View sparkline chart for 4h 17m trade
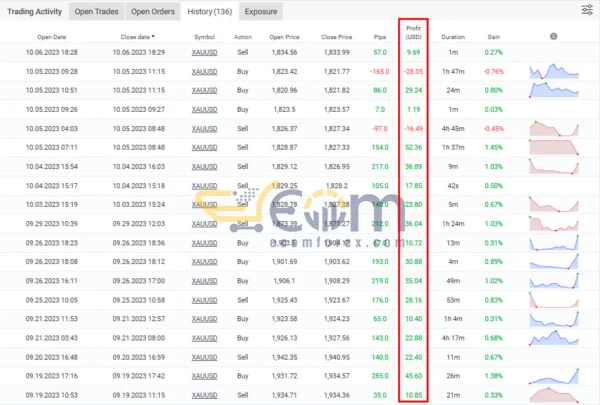Image resolution: width=600 pixels, height=405 pixels. [x=554, y=338]
